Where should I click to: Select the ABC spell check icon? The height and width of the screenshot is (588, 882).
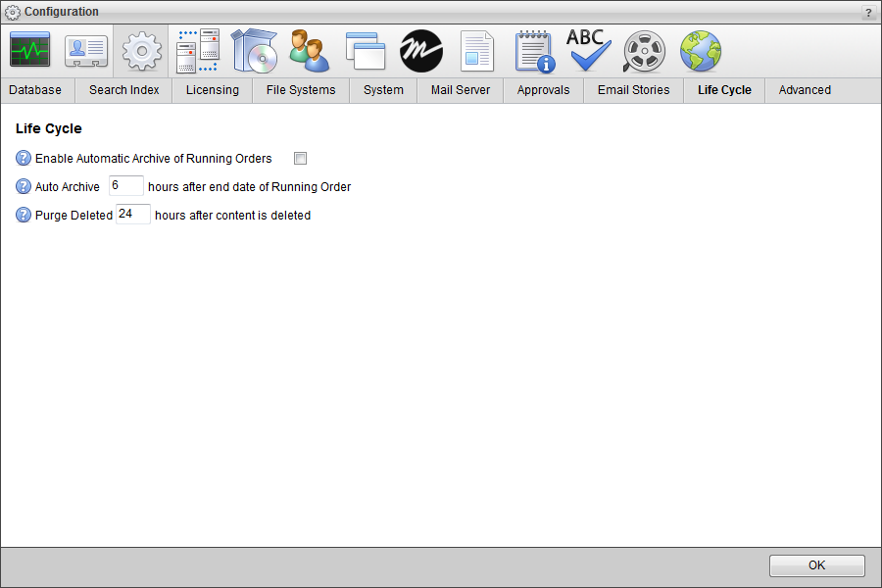[x=589, y=50]
